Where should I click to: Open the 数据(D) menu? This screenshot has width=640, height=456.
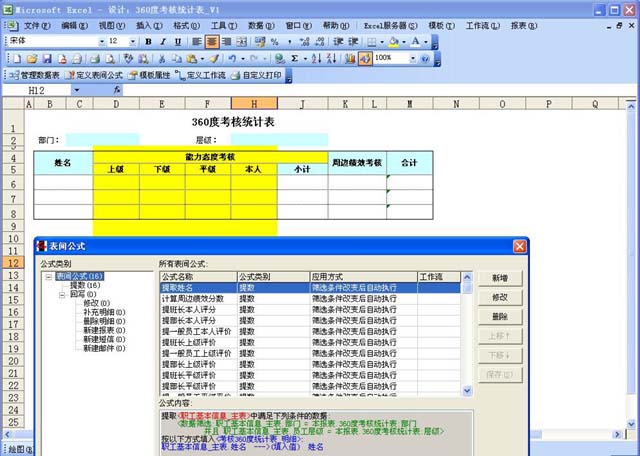261,25
